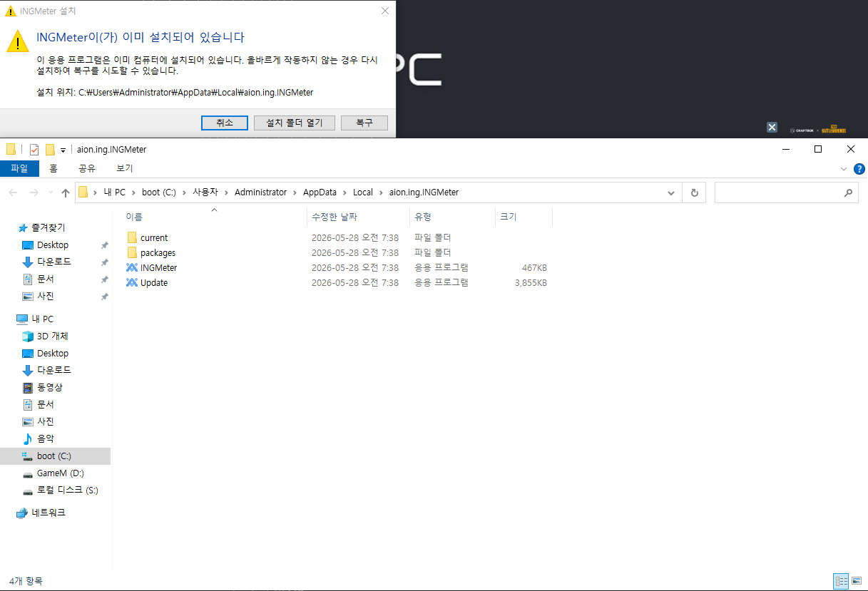Select the INGMeter application file
Image resolution: width=868 pixels, height=591 pixels.
[x=158, y=267]
